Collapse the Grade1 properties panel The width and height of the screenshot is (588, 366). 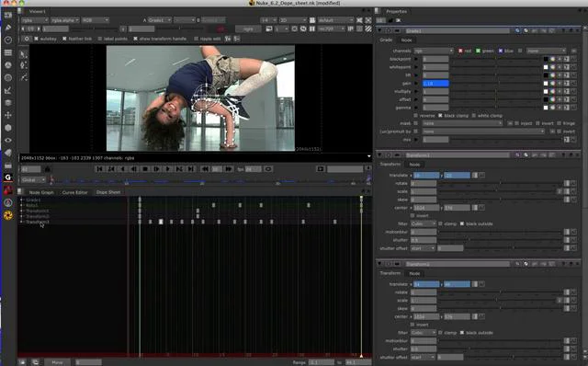pos(379,30)
